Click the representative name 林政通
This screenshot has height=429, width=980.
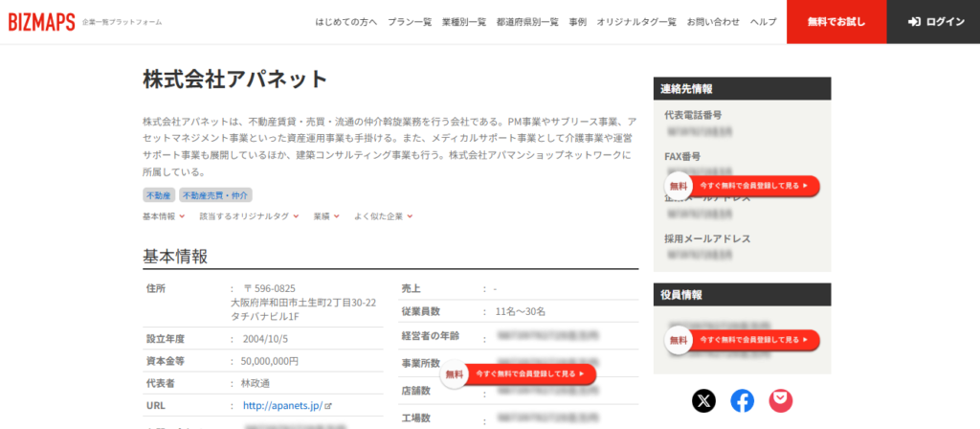tap(256, 383)
